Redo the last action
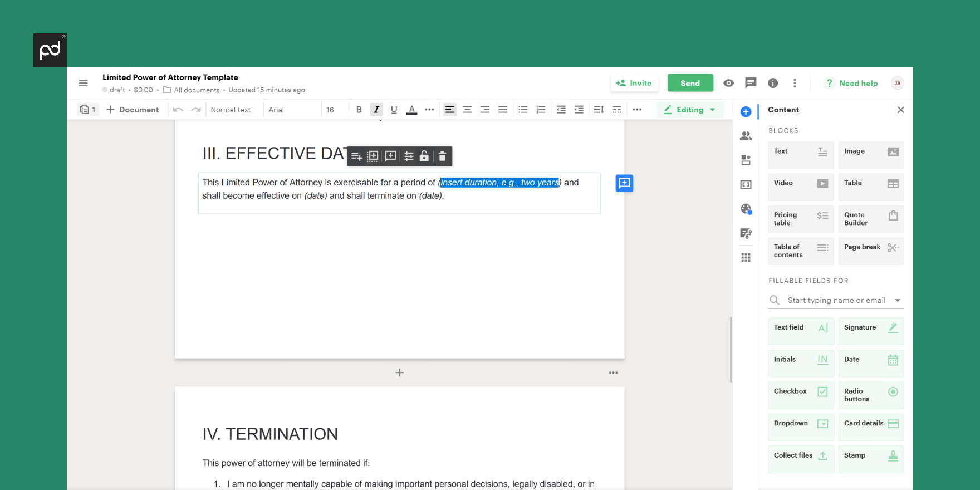 click(195, 110)
